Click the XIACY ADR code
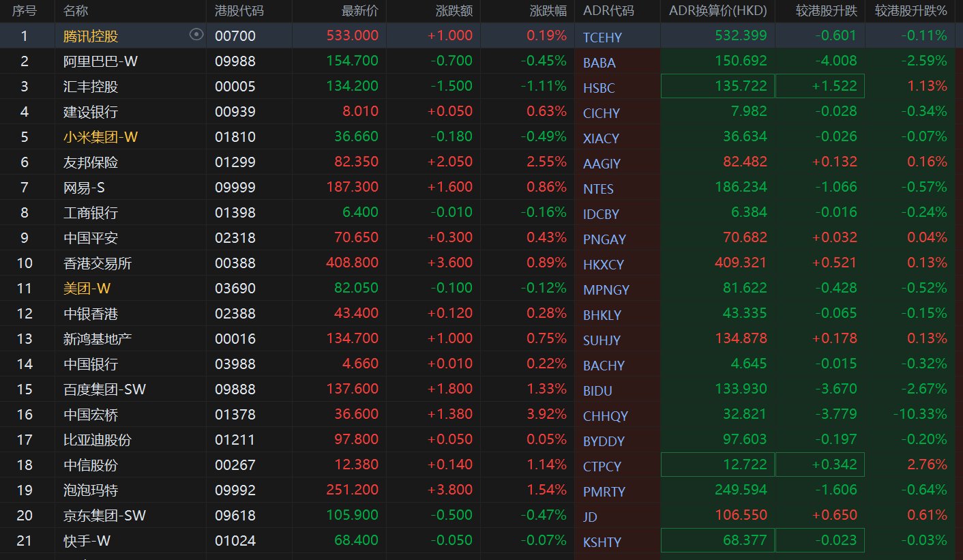Screen dimensions: 963x560 coord(601,138)
